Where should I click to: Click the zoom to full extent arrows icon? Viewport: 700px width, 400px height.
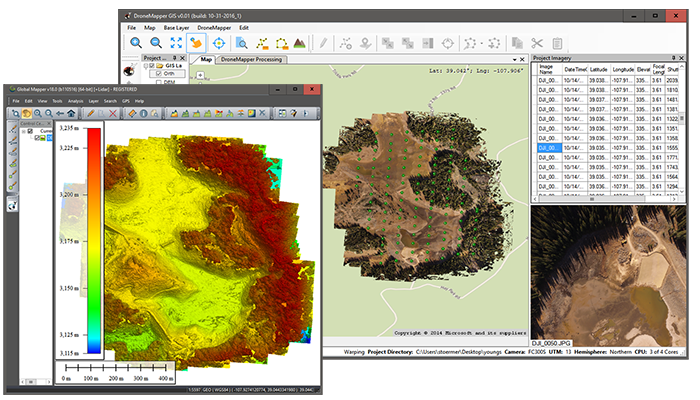point(176,43)
